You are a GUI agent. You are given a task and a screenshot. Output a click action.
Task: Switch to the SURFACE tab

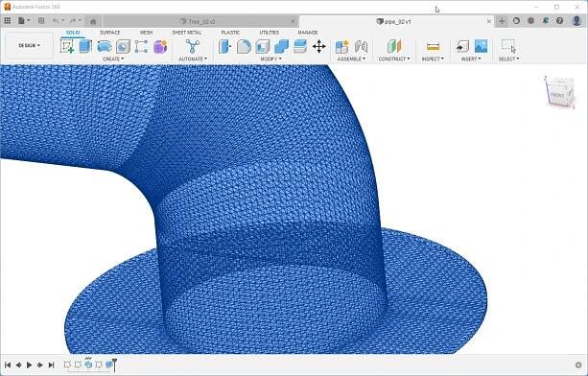[x=109, y=33]
